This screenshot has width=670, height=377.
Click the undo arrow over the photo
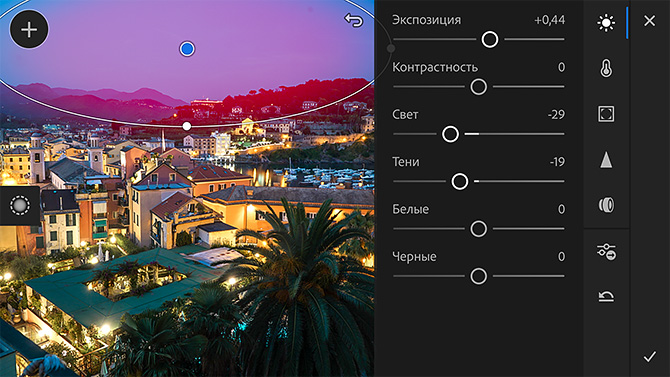[354, 20]
